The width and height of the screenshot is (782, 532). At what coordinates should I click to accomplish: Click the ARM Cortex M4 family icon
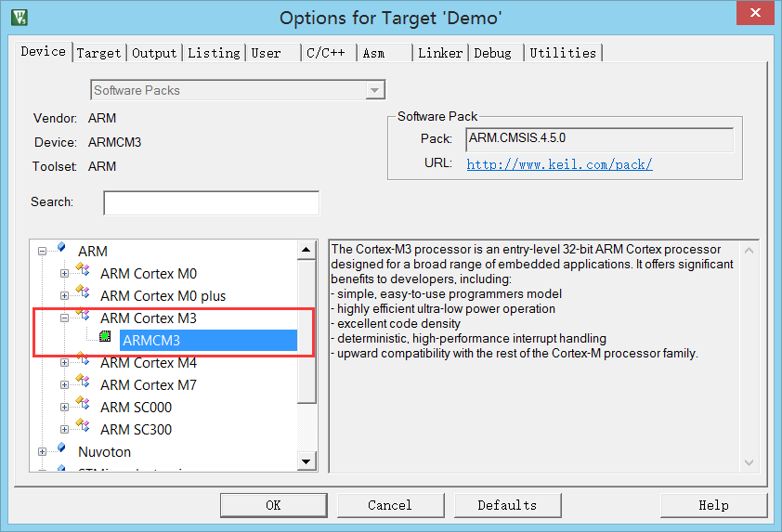point(83,361)
